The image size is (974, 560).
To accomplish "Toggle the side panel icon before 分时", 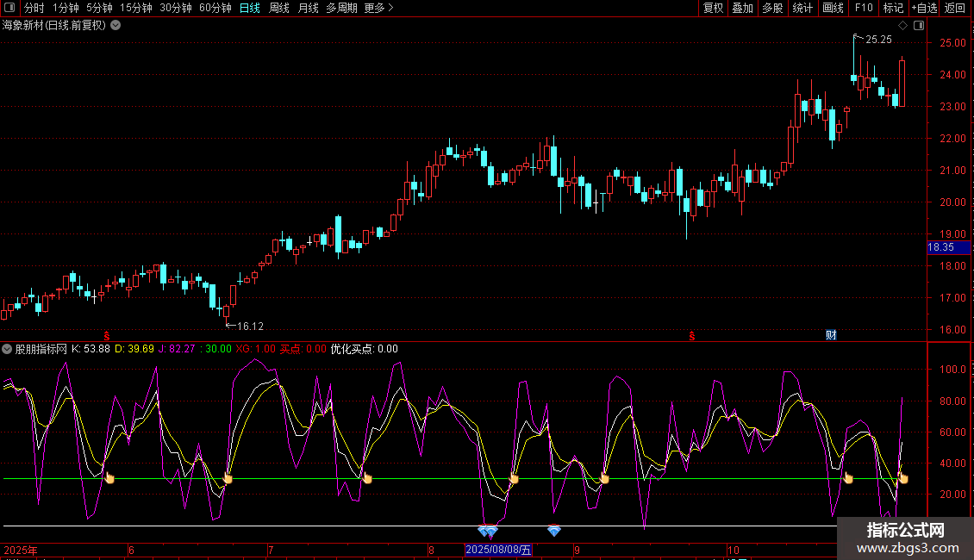I will coord(9,8).
